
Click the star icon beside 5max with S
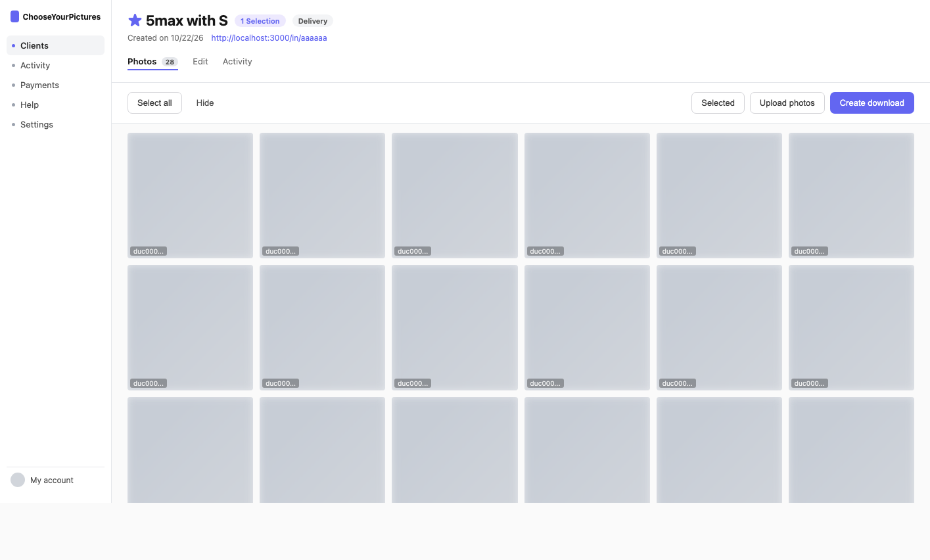click(x=135, y=20)
